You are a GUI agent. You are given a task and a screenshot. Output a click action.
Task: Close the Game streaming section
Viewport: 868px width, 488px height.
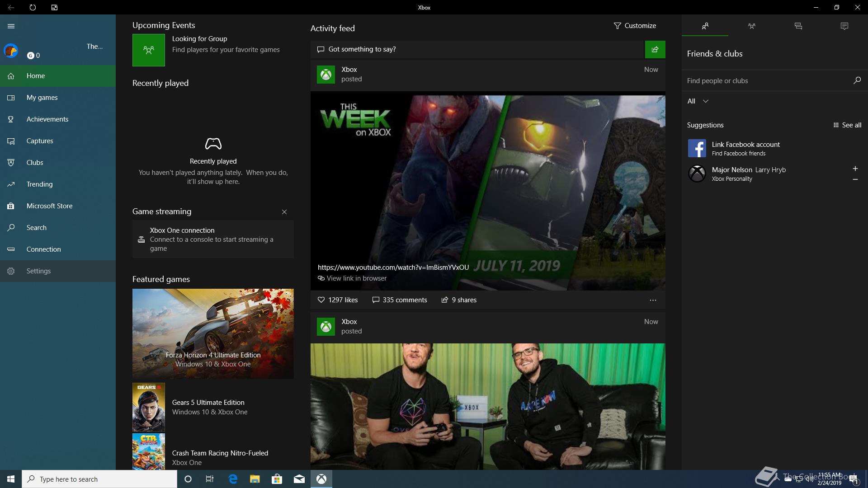pos(284,212)
